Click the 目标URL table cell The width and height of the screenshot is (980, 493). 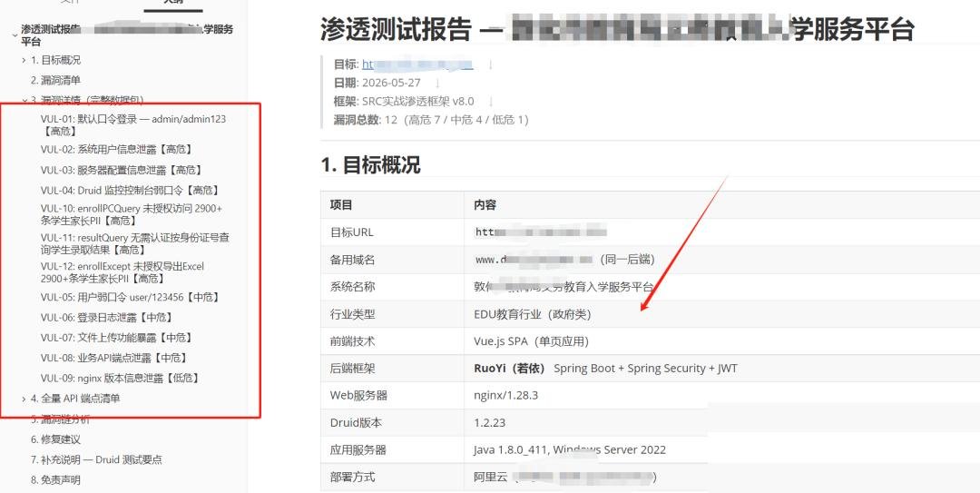coord(393,232)
